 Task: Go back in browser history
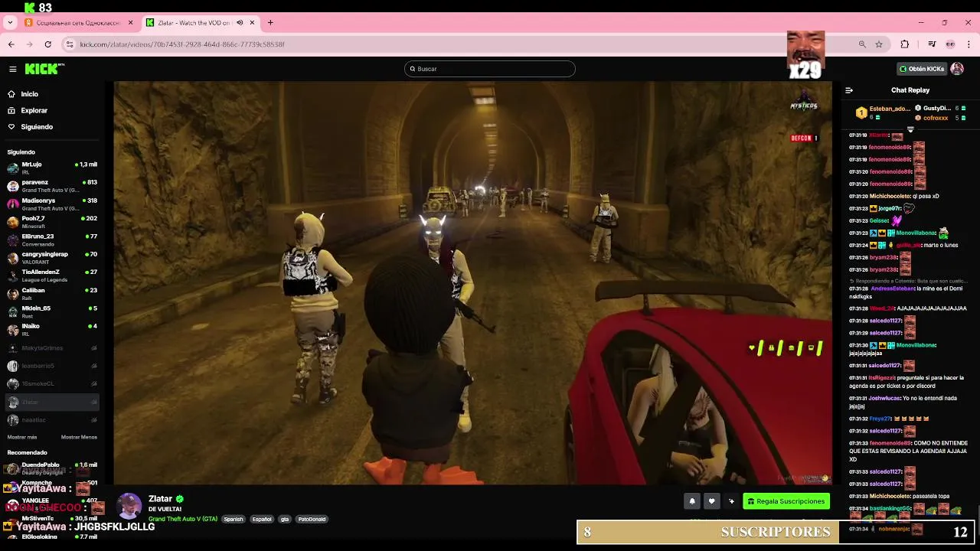click(11, 44)
